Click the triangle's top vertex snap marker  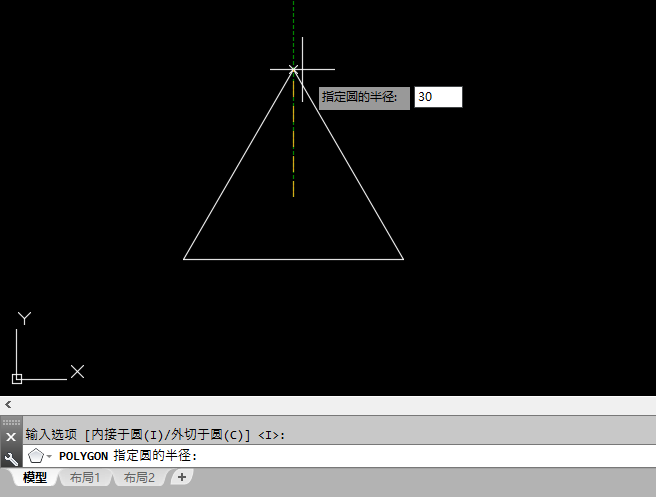293,69
